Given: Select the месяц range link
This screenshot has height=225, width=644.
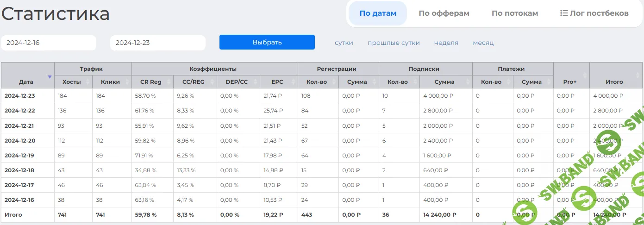Looking at the screenshot, I should pos(483,43).
